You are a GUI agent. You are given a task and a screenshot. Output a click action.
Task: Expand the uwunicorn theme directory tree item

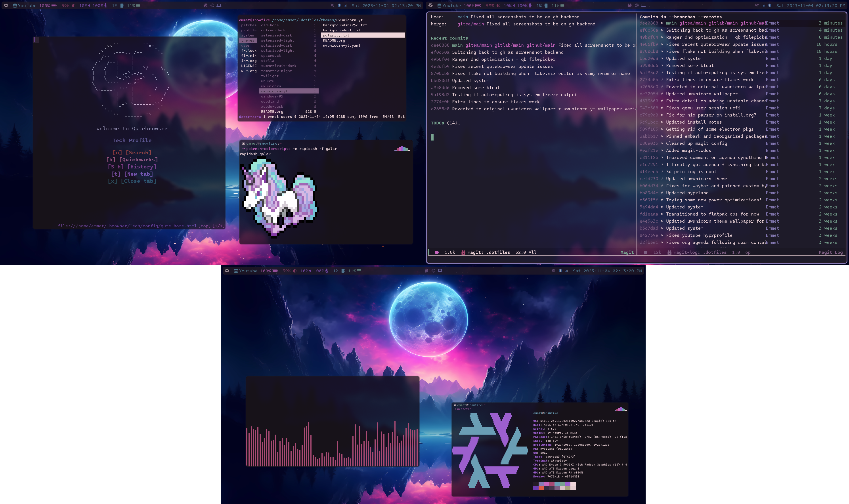tap(271, 86)
